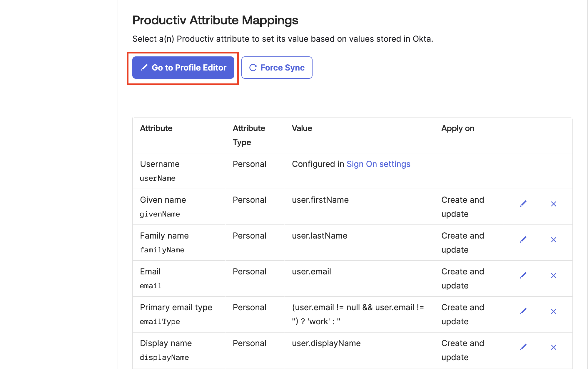Edit the Email attribute mapping

[523, 276]
